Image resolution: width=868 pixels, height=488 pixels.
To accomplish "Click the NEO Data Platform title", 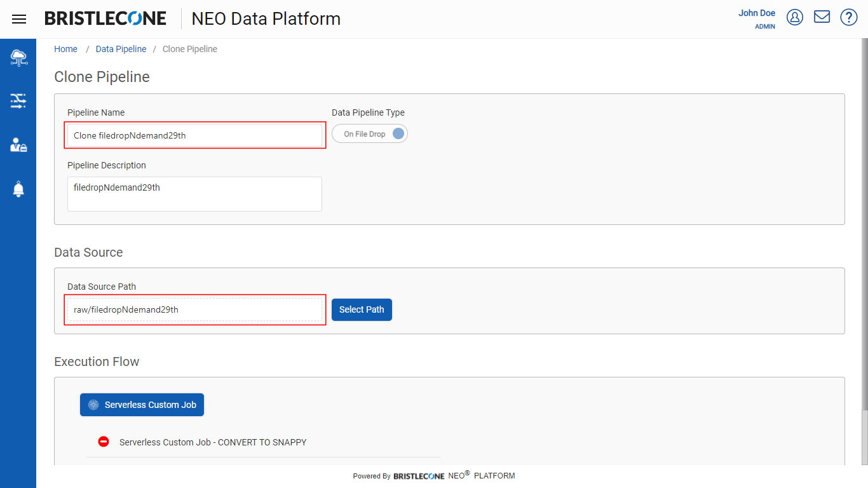I will [266, 19].
